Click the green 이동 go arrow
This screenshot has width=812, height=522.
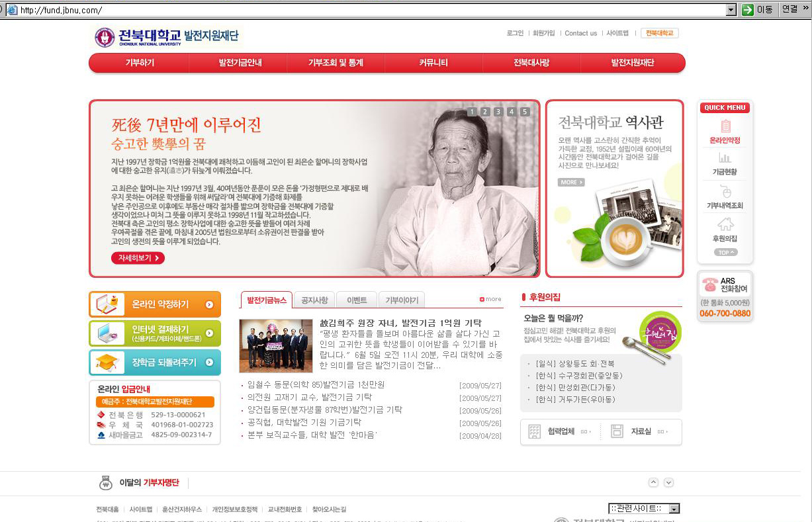pos(747,10)
